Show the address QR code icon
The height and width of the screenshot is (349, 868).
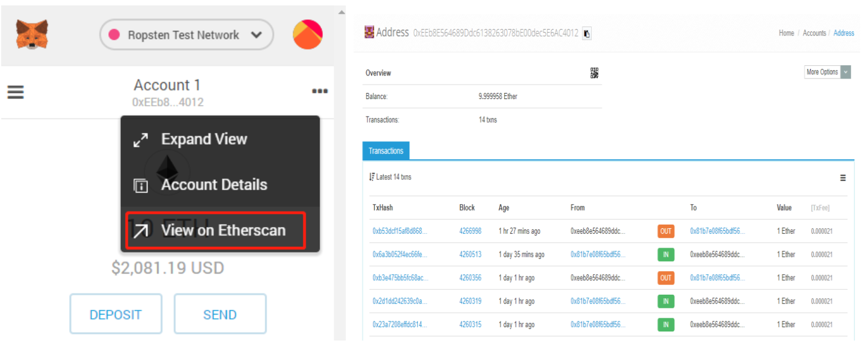pos(594,73)
